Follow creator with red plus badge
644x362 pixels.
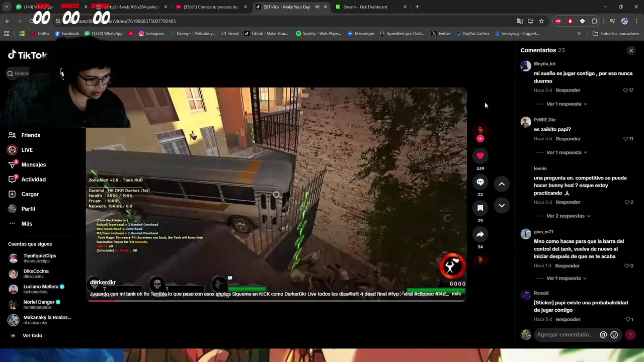click(480, 138)
